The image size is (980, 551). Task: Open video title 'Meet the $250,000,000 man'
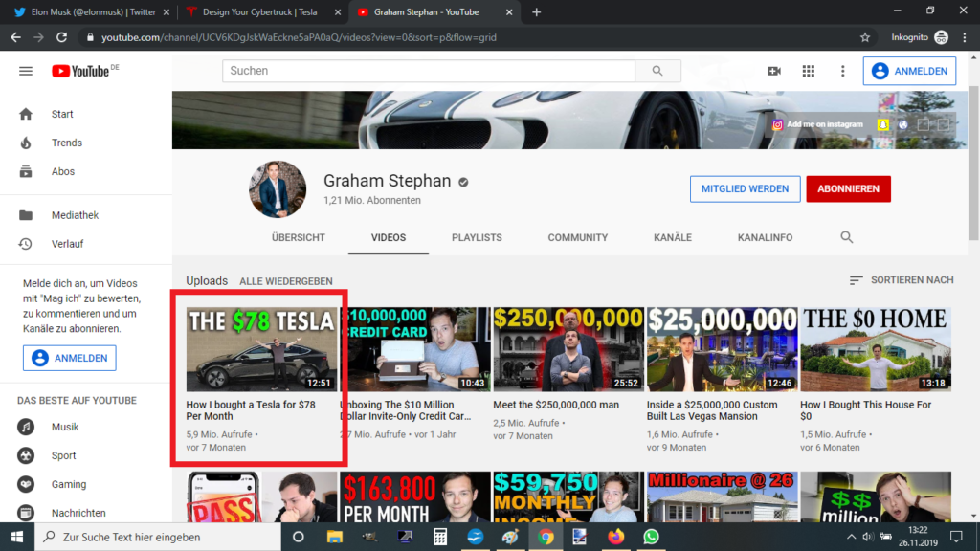pos(556,405)
